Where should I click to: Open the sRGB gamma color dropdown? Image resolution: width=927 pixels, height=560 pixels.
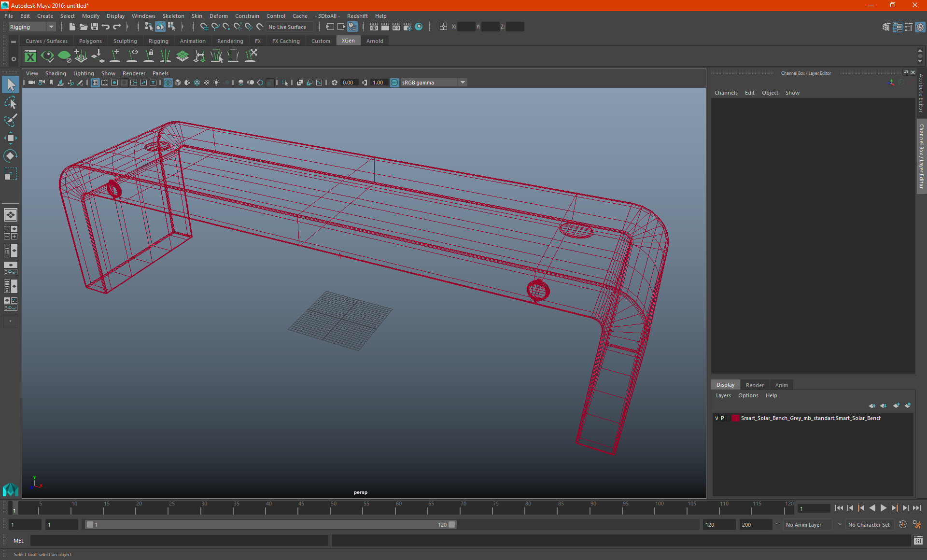pyautogui.click(x=464, y=82)
